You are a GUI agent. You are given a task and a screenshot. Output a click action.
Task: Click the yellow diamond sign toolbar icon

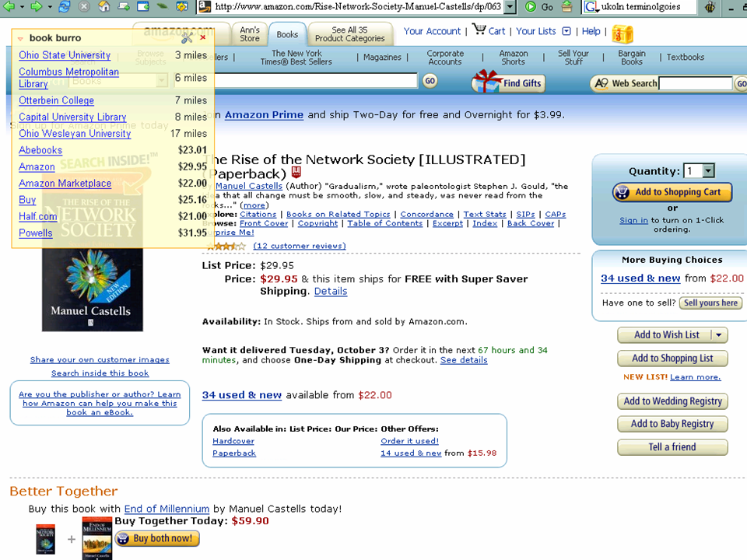(x=181, y=6)
